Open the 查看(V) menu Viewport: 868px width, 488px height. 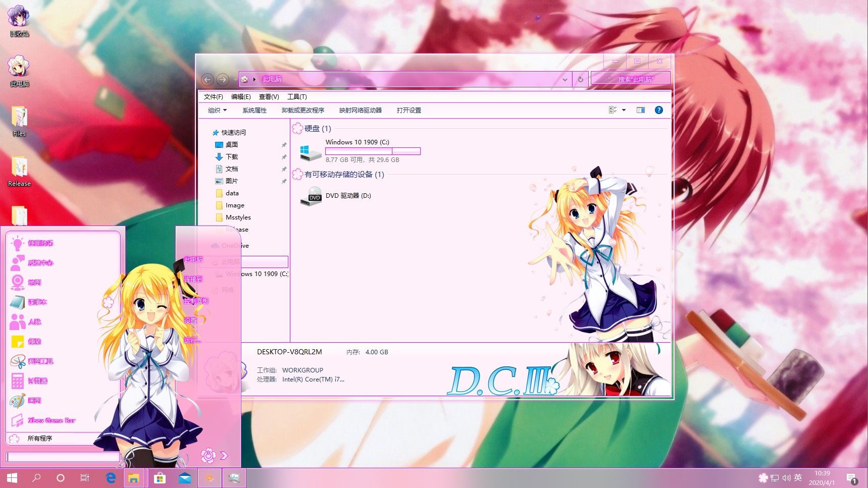coord(269,96)
